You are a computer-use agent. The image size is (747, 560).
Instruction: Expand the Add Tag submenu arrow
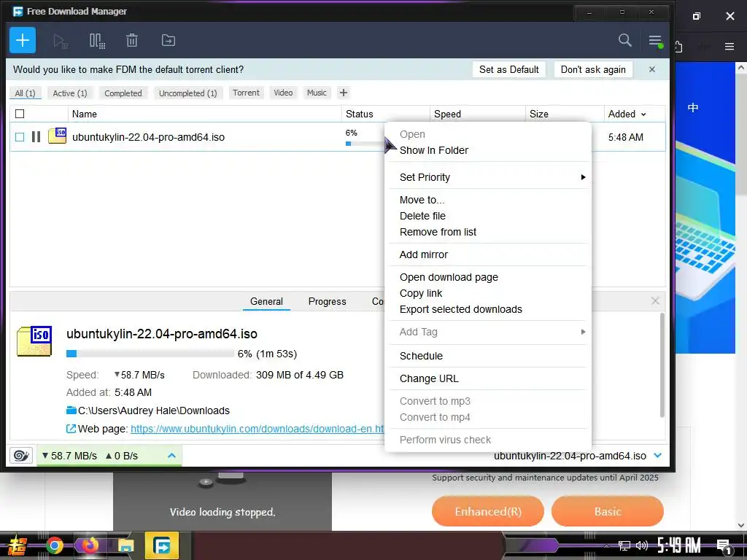(x=583, y=332)
